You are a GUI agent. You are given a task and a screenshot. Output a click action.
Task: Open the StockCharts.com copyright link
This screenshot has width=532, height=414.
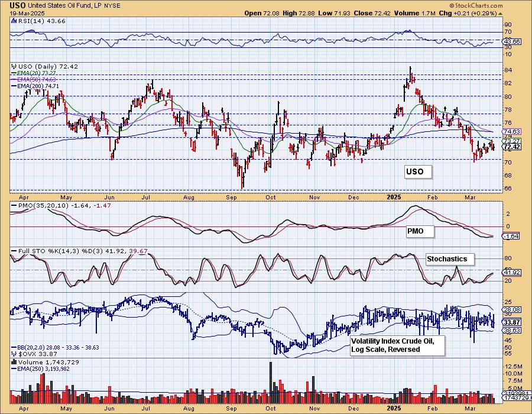pyautogui.click(x=476, y=5)
